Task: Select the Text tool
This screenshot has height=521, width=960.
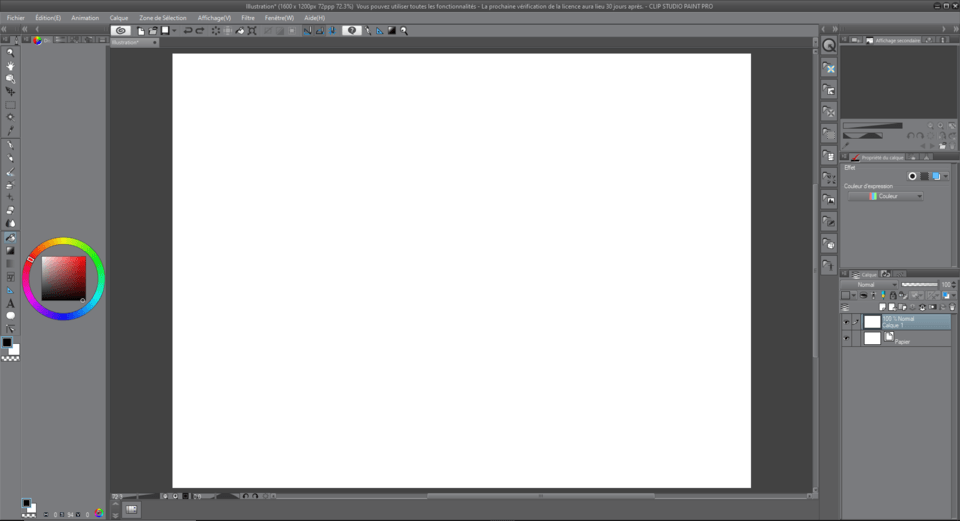Action: point(11,303)
